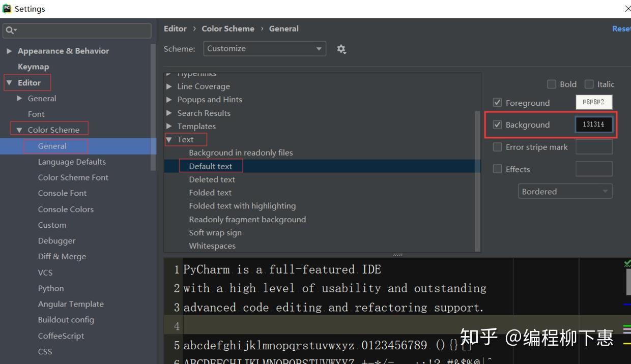Select Keymap in the settings sidebar

(33, 66)
